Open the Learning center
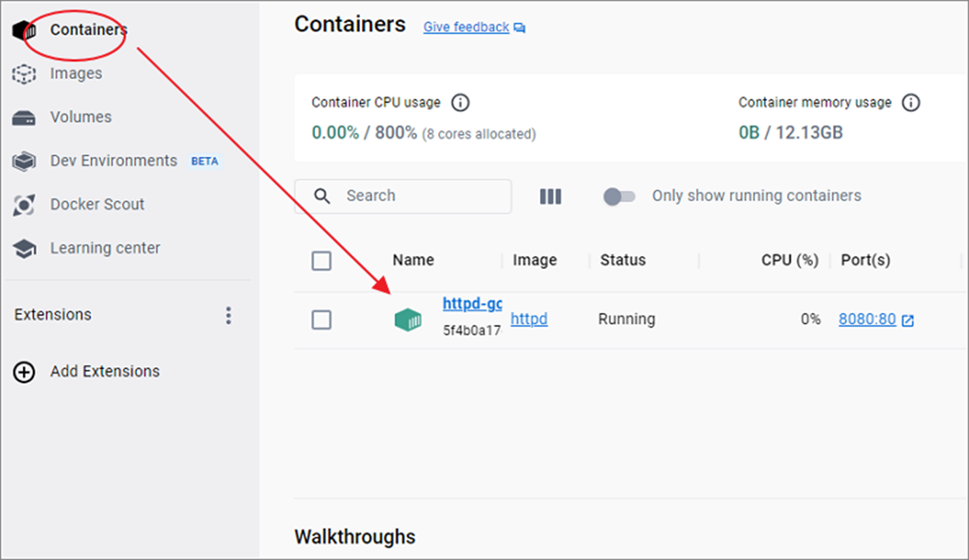This screenshot has width=969, height=560. pos(105,248)
